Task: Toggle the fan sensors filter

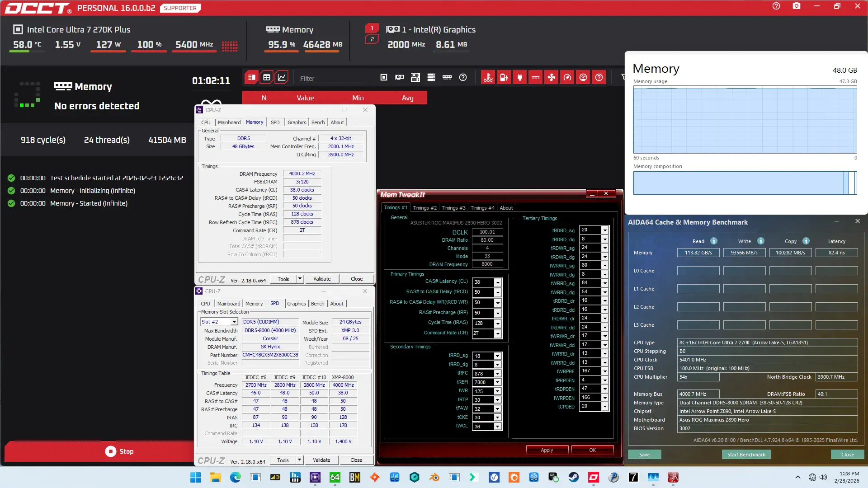Action: [x=552, y=77]
